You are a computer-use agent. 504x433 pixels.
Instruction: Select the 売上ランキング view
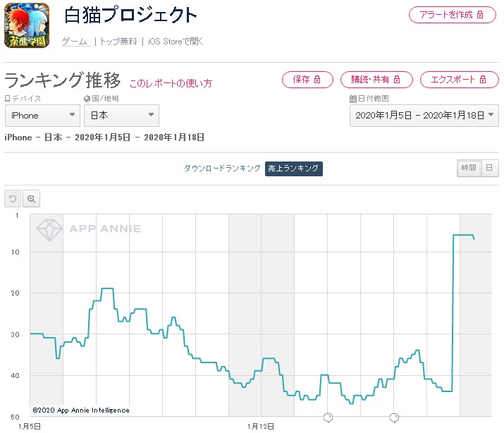pos(293,169)
